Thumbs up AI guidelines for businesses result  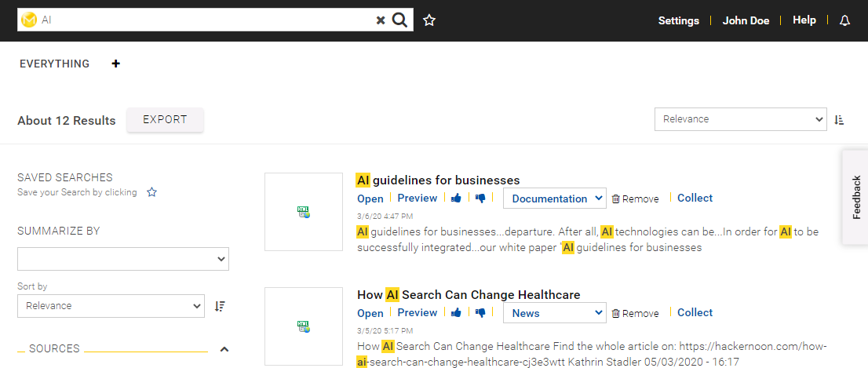pyautogui.click(x=456, y=198)
